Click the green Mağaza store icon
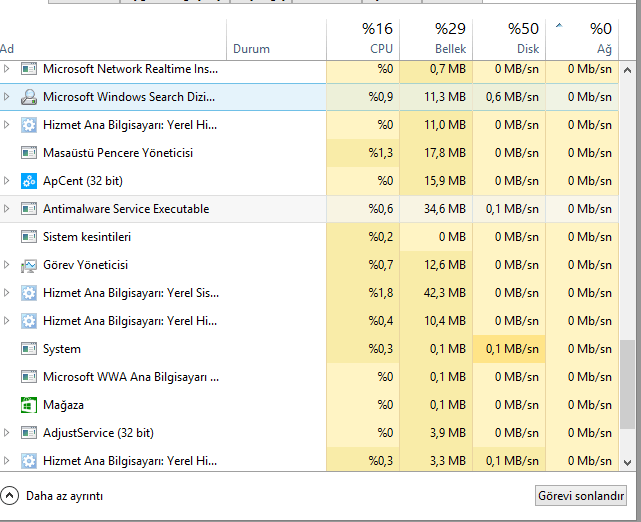The image size is (641, 522). [29, 405]
